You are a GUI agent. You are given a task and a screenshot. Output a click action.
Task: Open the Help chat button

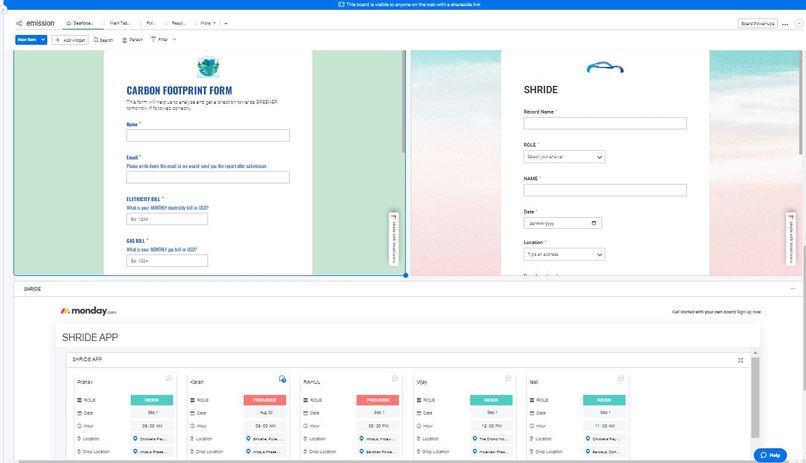coord(770,455)
